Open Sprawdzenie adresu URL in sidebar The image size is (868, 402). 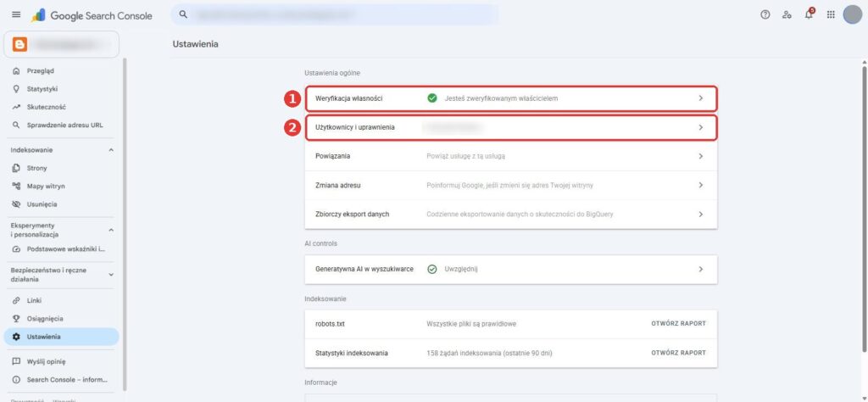[x=61, y=126]
